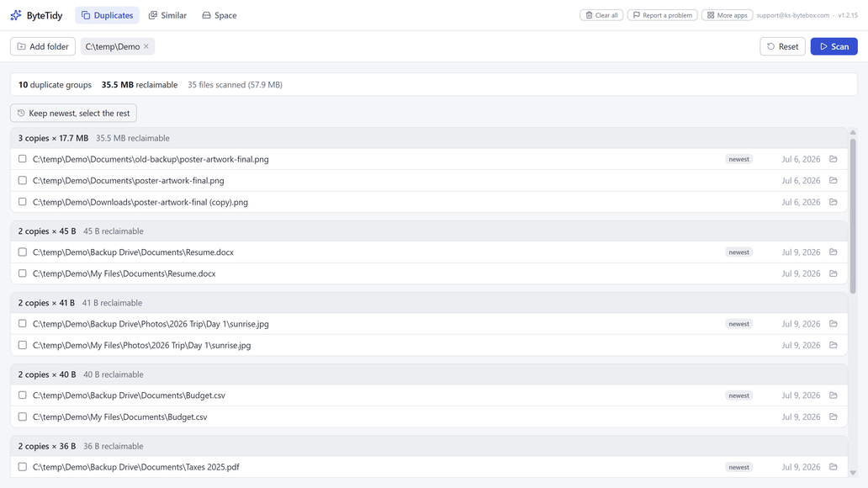This screenshot has width=868, height=488.
Task: Click newest badge on Backup Drive Budget.csv row
Action: point(738,395)
